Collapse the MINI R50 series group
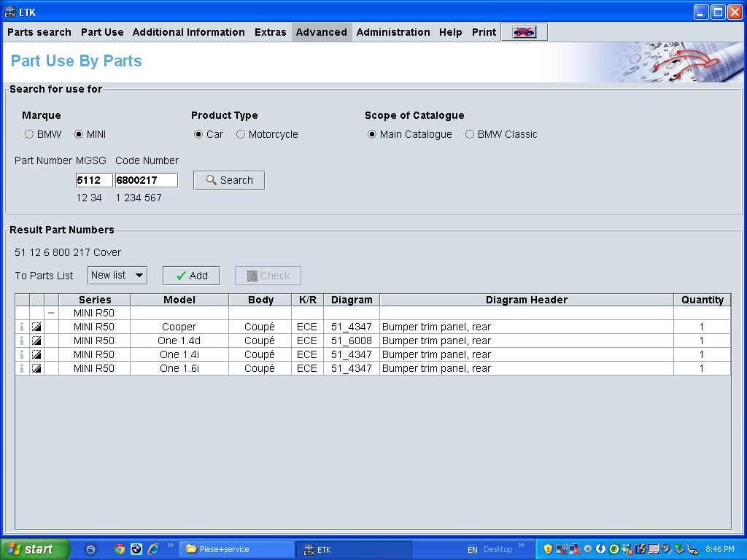Image resolution: width=747 pixels, height=560 pixels. 51,313
